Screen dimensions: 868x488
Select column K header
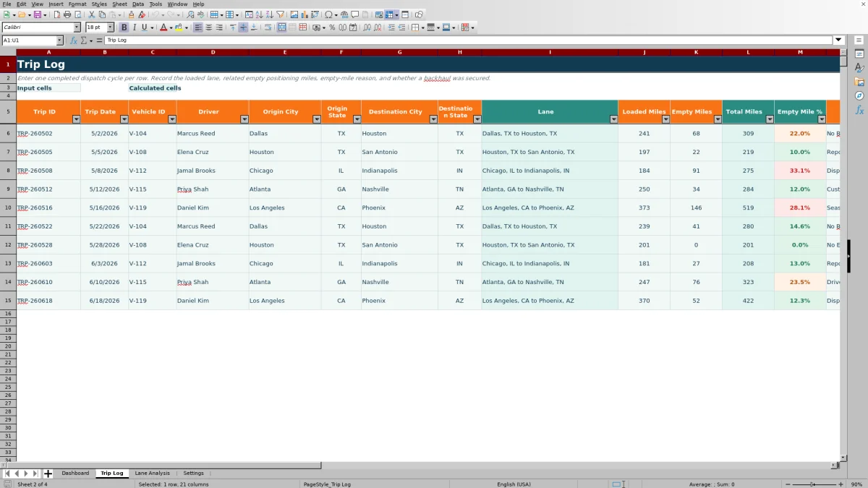click(696, 52)
